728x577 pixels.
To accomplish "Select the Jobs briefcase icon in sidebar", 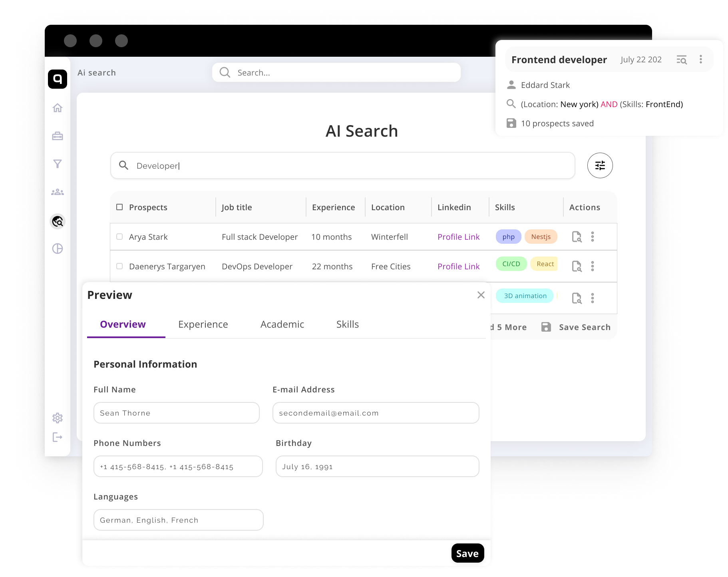I will coord(58,136).
